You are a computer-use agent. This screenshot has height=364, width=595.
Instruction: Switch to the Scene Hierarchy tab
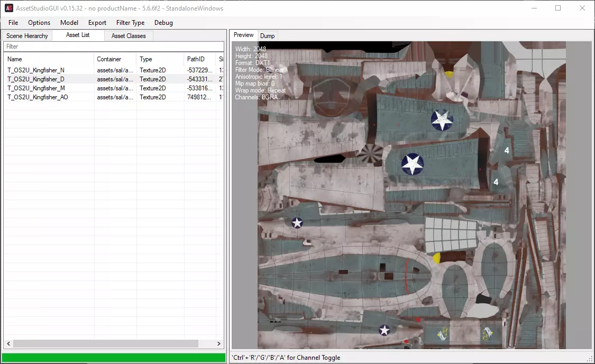[27, 36]
